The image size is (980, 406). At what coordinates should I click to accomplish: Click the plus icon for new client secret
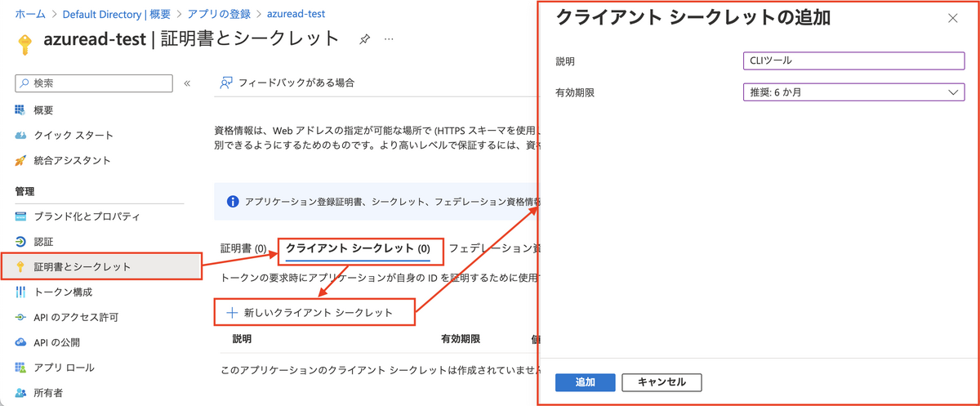231,312
